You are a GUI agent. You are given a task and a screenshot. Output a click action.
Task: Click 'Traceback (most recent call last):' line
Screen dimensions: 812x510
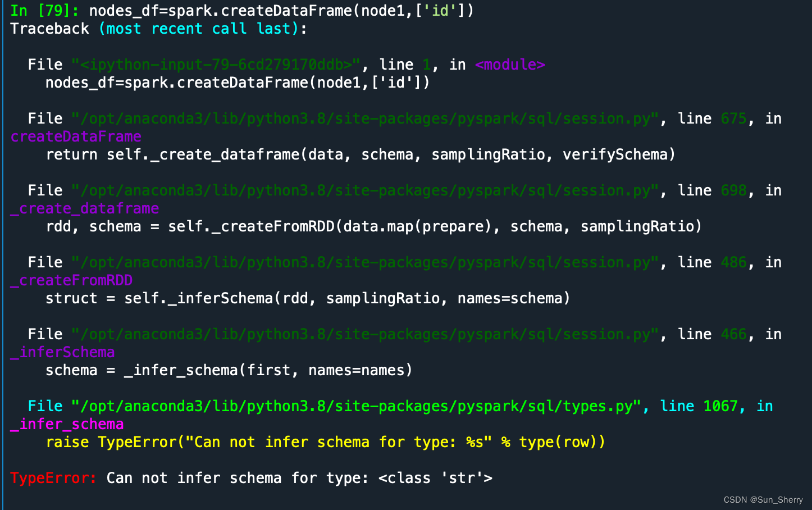click(x=159, y=29)
